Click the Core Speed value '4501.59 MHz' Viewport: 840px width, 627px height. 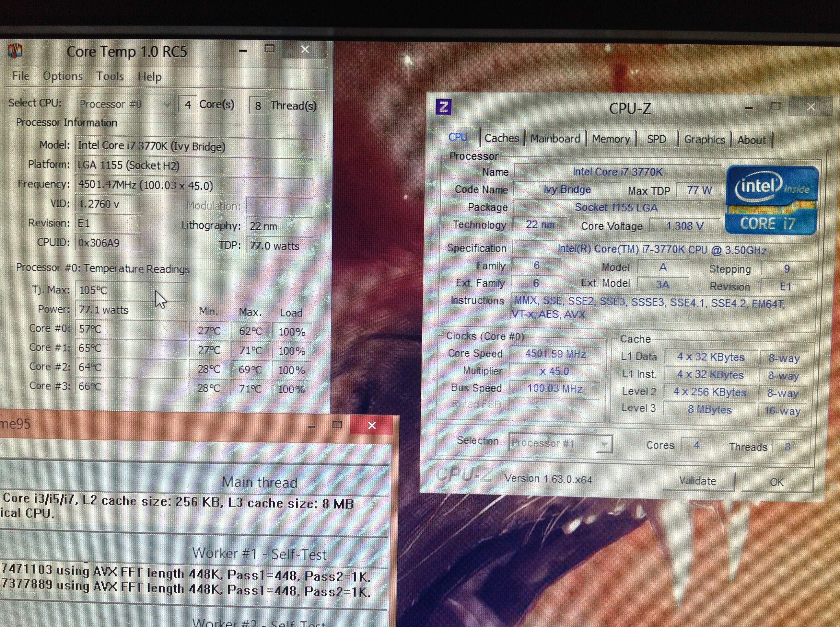[555, 354]
